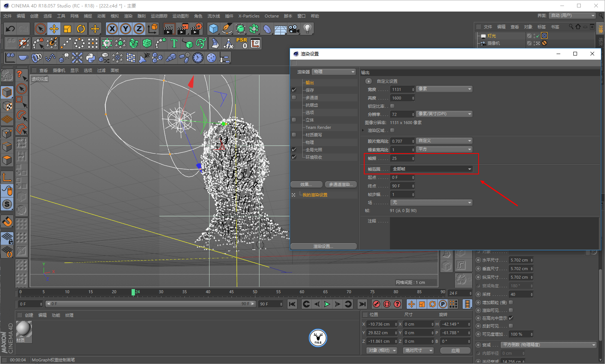
Task: Enable Stereoscopic checkbox in render settings
Action: [x=294, y=120]
